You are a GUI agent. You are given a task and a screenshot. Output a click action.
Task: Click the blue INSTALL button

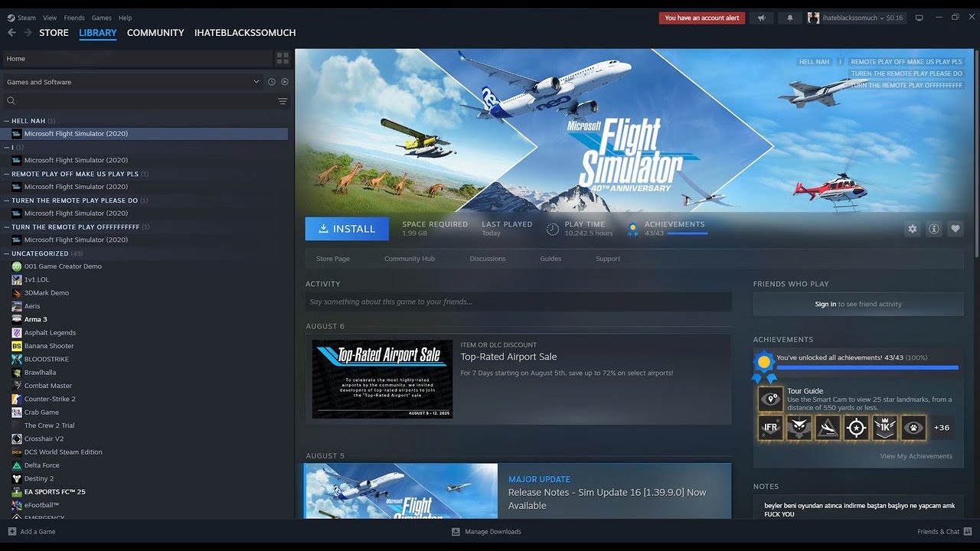(347, 229)
